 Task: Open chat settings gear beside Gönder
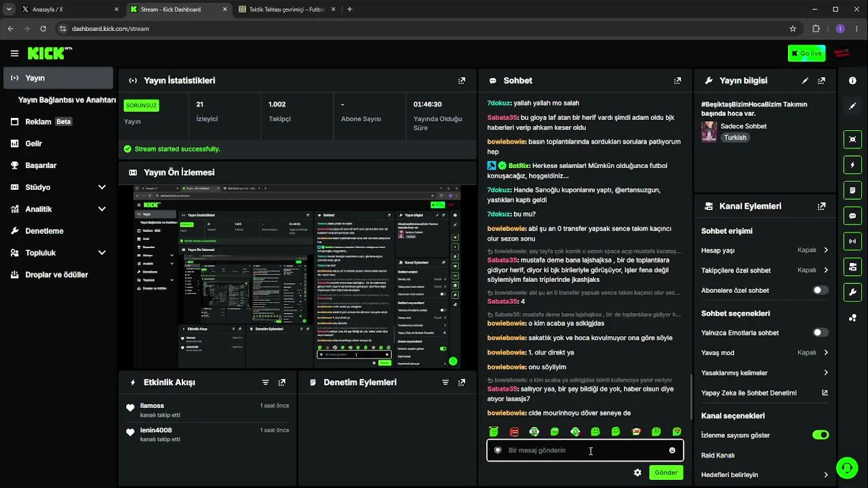pos(637,472)
